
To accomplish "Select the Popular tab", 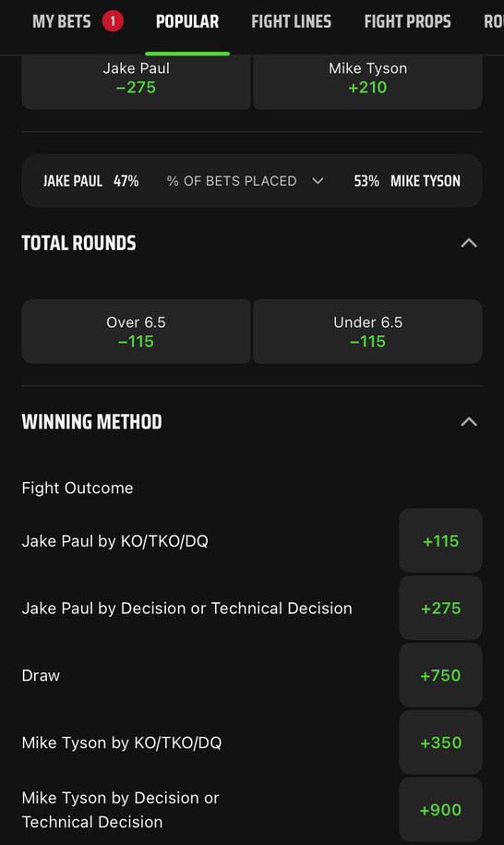I will pyautogui.click(x=187, y=21).
